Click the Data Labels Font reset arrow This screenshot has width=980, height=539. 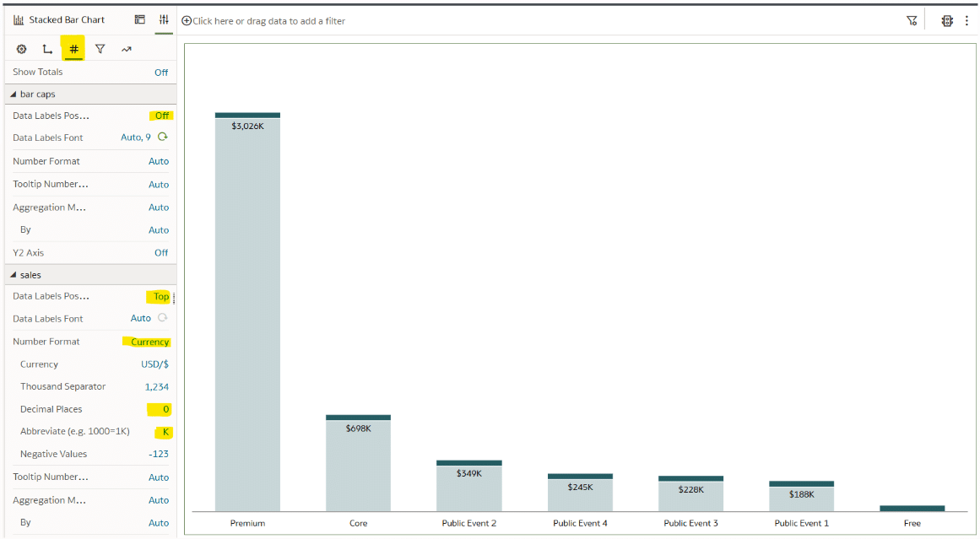point(163,137)
